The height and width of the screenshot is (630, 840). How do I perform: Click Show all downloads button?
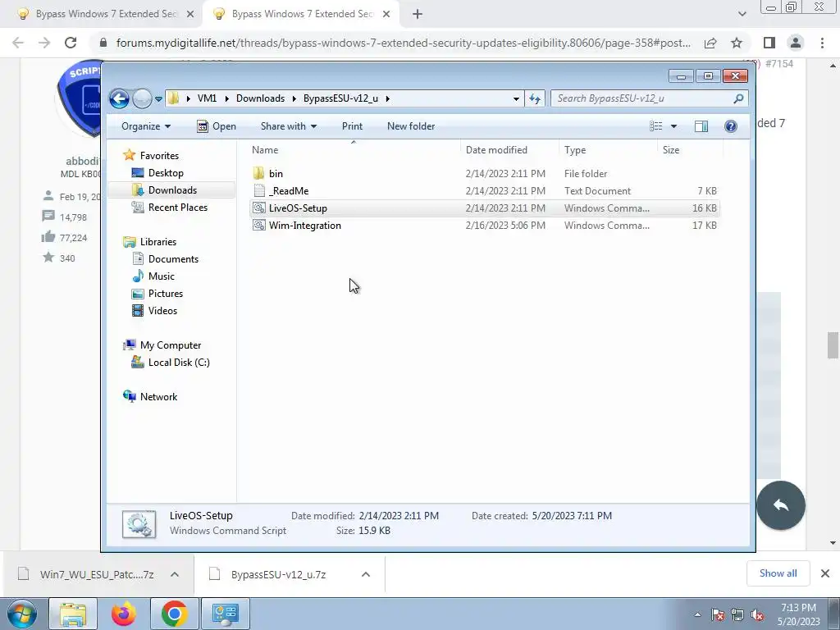pyautogui.click(x=778, y=573)
